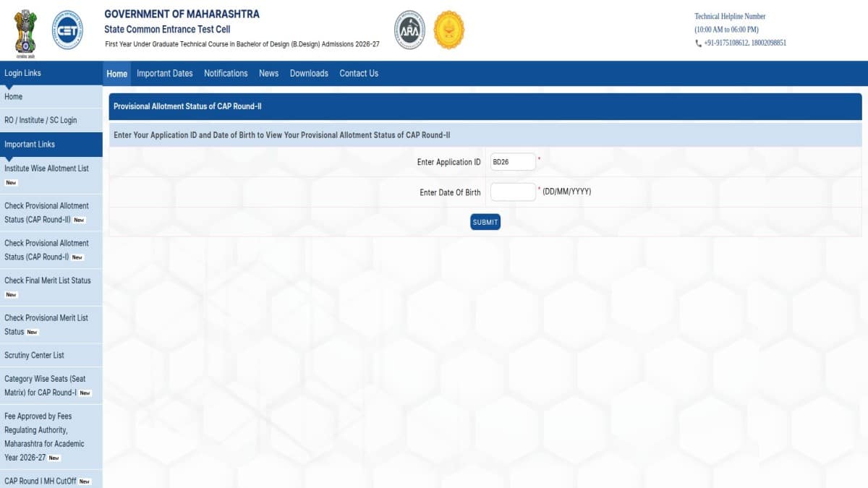Click the (DD/MM/YYYY) format hint
Screen dimensions: 868x488
pyautogui.click(x=567, y=192)
